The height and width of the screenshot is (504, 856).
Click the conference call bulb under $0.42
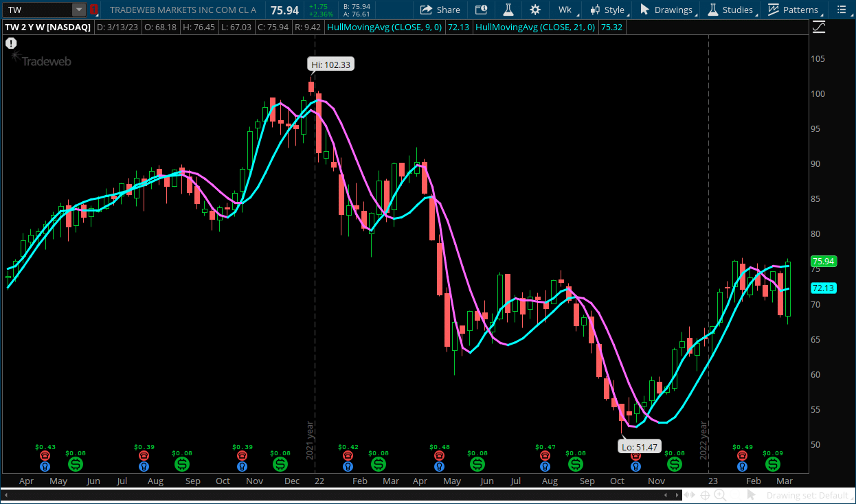[348, 466]
